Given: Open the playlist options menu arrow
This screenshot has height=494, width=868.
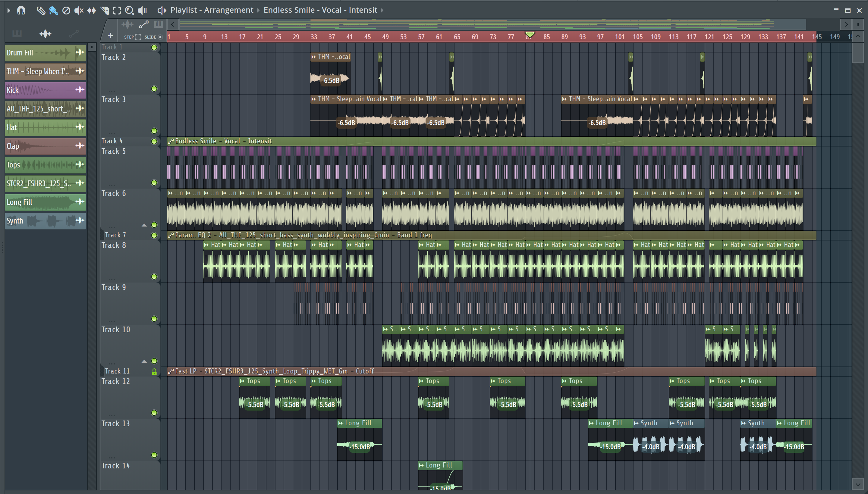Looking at the screenshot, I should click(8, 10).
